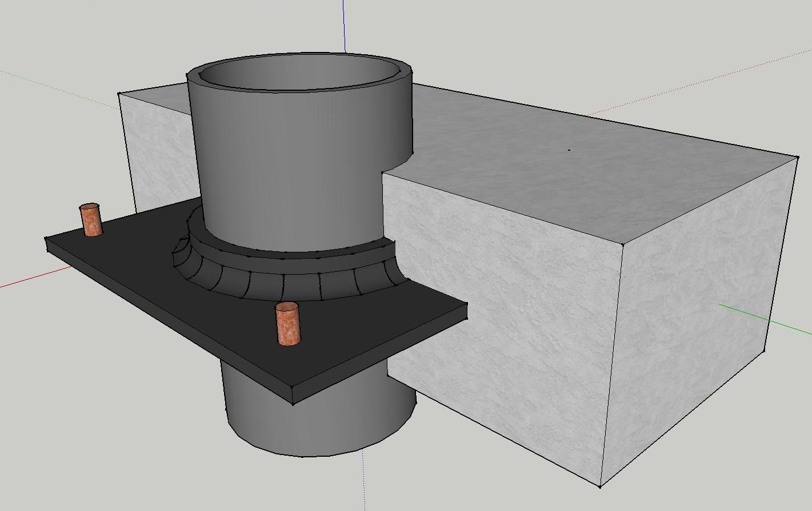Image resolution: width=812 pixels, height=511 pixels.
Task: Select the left copper anchor bolt
Action: click(91, 220)
